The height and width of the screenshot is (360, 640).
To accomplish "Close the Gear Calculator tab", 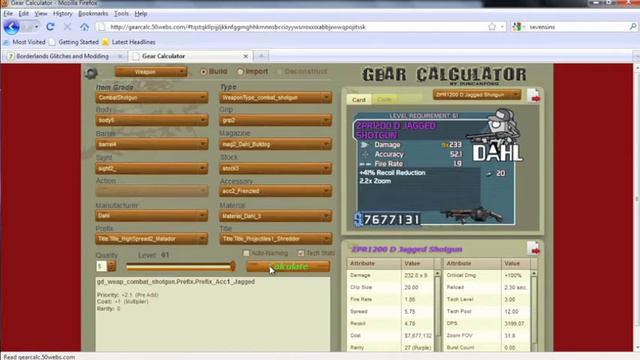I will (x=246, y=56).
